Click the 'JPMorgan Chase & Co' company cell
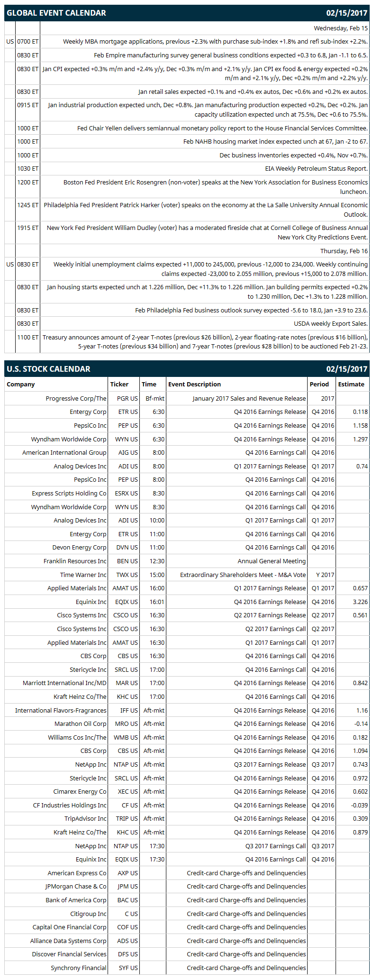Viewport: 373px width, 980px height. click(76, 886)
